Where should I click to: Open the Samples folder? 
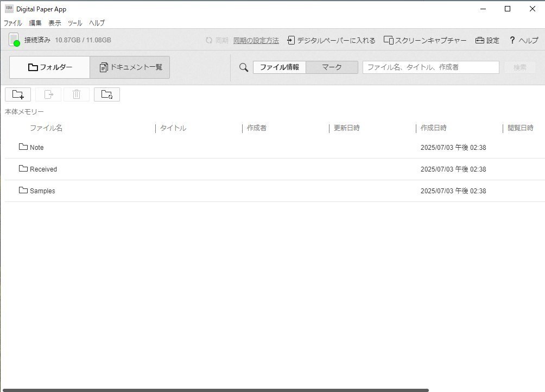point(42,191)
